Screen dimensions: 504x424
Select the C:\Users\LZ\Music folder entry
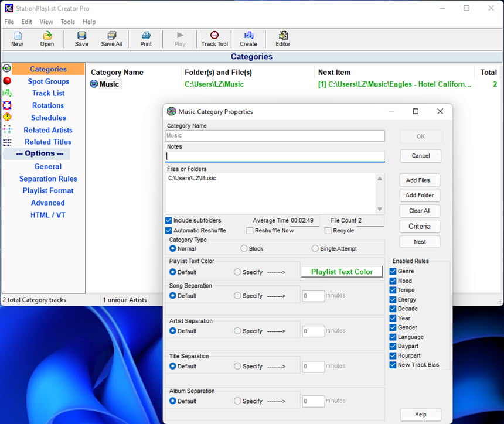click(192, 178)
